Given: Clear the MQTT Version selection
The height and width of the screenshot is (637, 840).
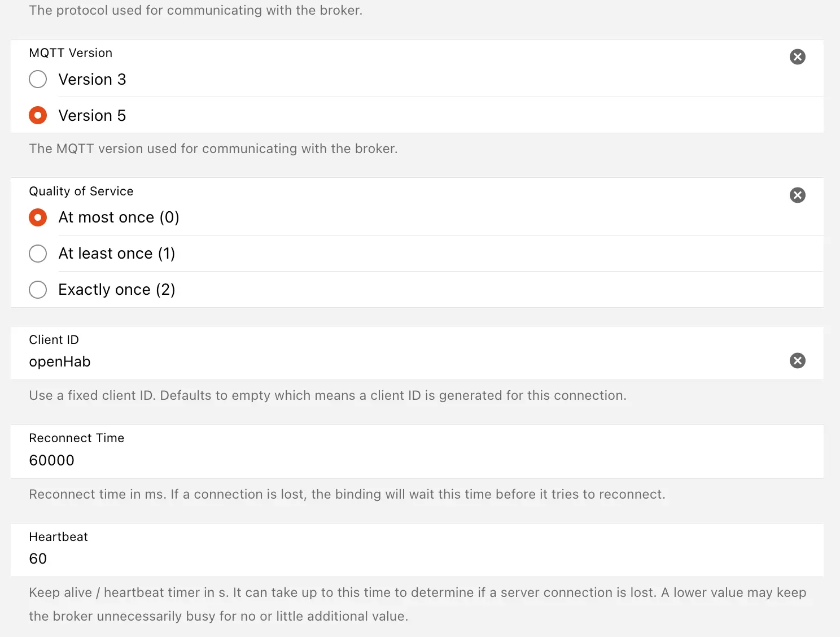Looking at the screenshot, I should 797,56.
